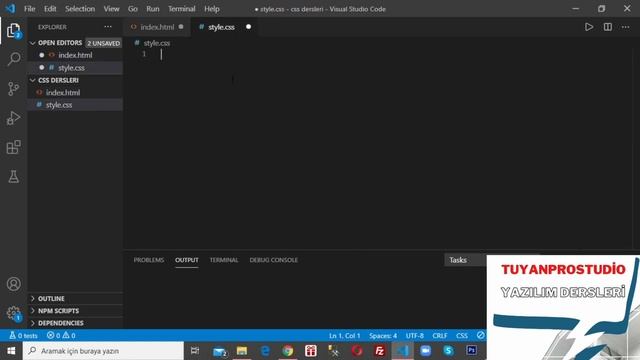Click CSS language mode in status bar

click(x=462, y=336)
